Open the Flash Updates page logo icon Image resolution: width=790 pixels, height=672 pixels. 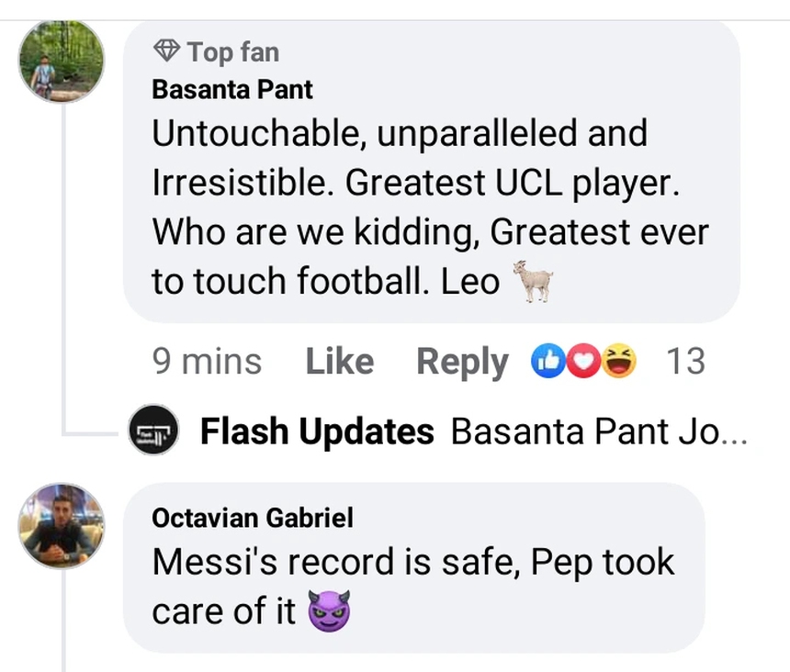(x=152, y=430)
